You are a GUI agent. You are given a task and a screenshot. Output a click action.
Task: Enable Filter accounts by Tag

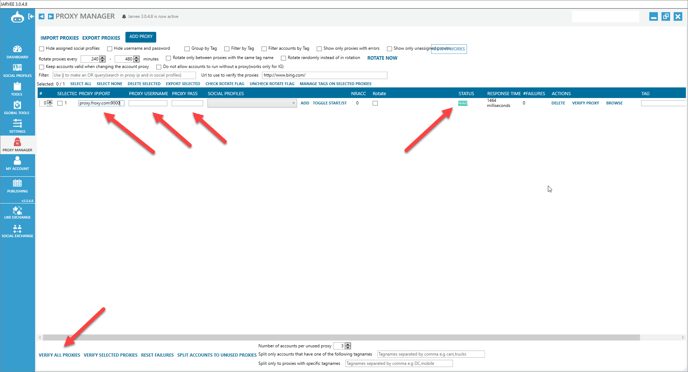(x=264, y=49)
